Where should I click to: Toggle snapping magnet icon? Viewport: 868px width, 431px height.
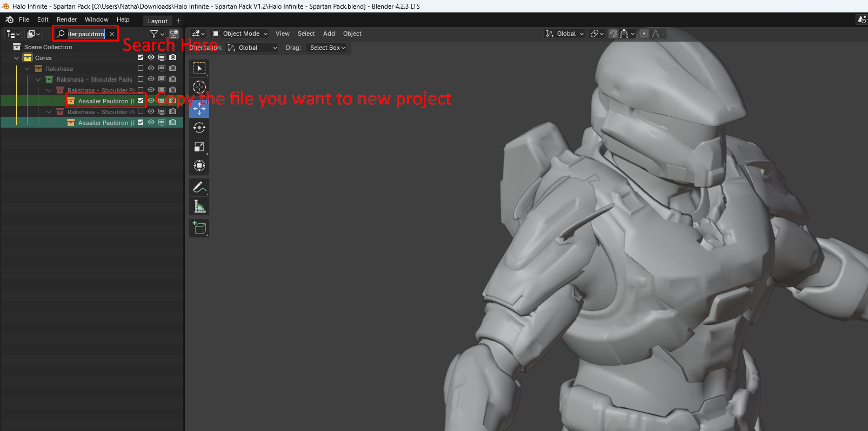[x=613, y=34]
